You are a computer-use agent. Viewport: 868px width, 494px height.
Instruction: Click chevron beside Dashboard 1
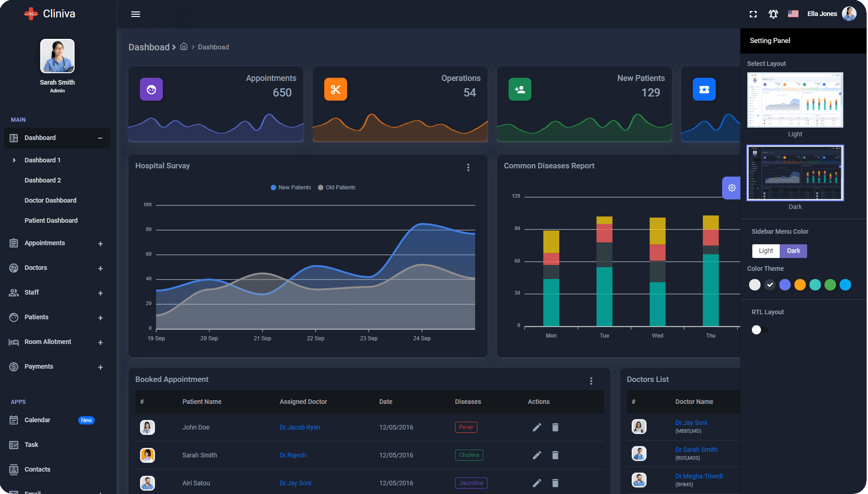pos(14,160)
